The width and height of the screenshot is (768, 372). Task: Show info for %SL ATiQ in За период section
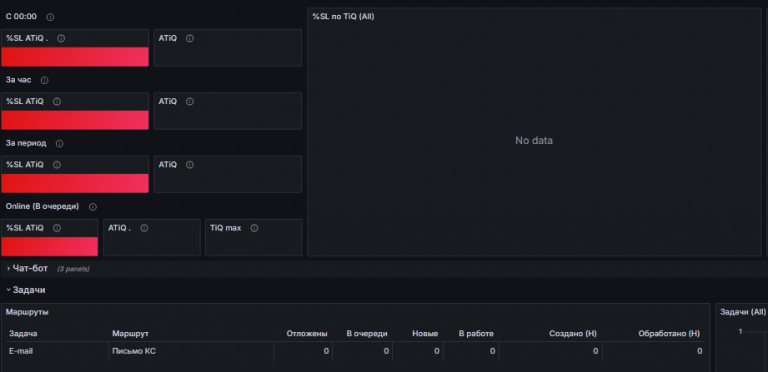pos(57,165)
